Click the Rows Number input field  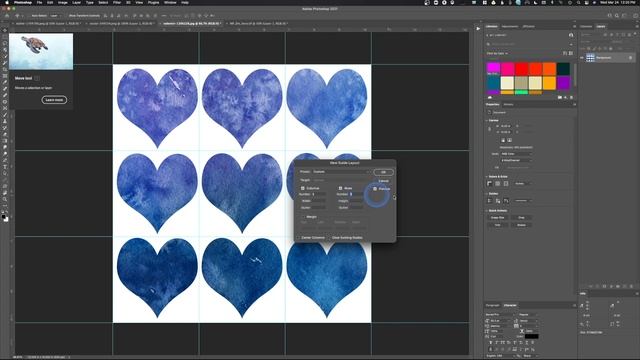355,194
